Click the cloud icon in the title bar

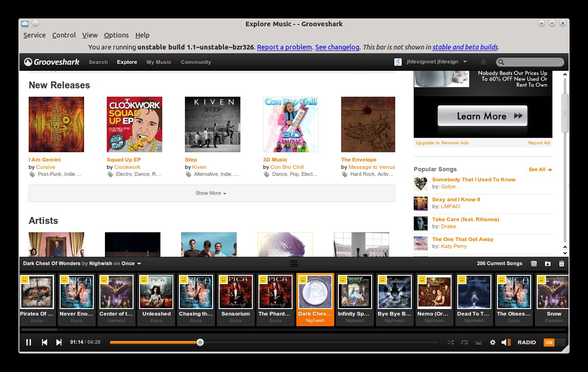coord(25,24)
